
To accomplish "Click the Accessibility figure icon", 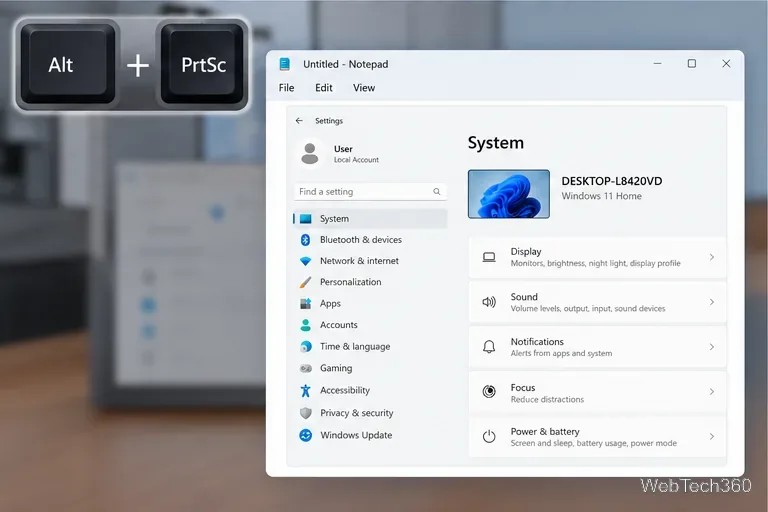I will click(x=306, y=390).
